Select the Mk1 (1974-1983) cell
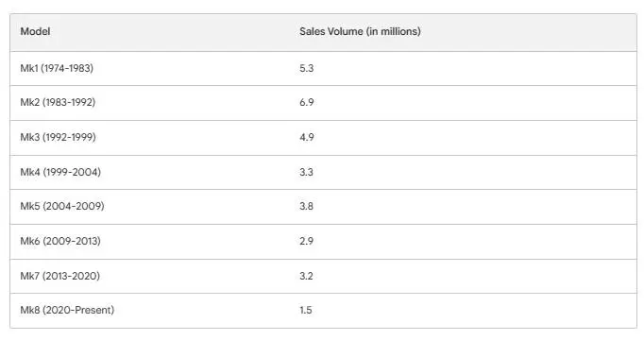The height and width of the screenshot is (340, 644). (149, 69)
